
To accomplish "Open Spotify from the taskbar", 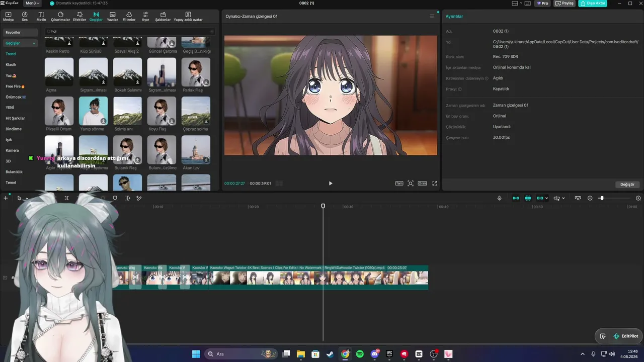I will pos(360,354).
